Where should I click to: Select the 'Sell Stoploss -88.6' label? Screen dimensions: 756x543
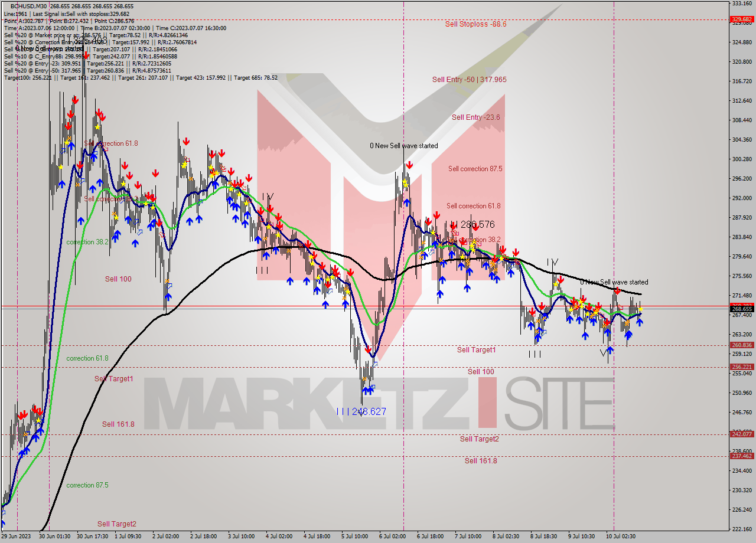[475, 24]
